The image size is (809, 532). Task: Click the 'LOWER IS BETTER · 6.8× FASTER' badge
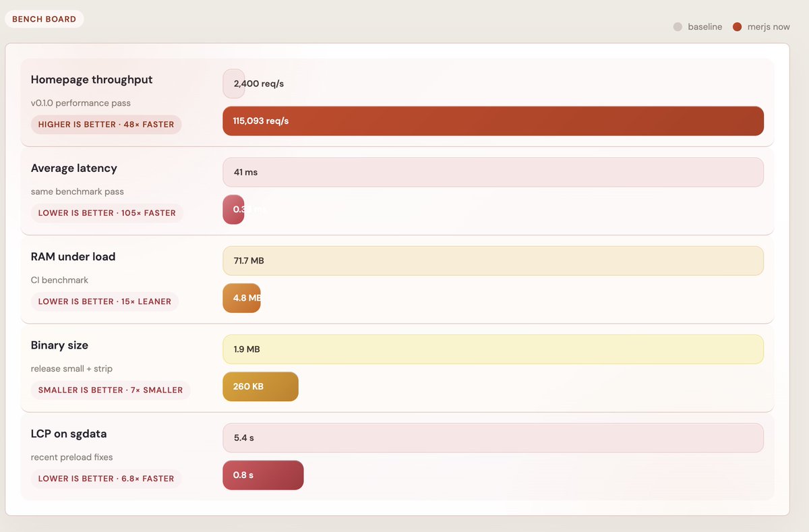pyautogui.click(x=106, y=478)
